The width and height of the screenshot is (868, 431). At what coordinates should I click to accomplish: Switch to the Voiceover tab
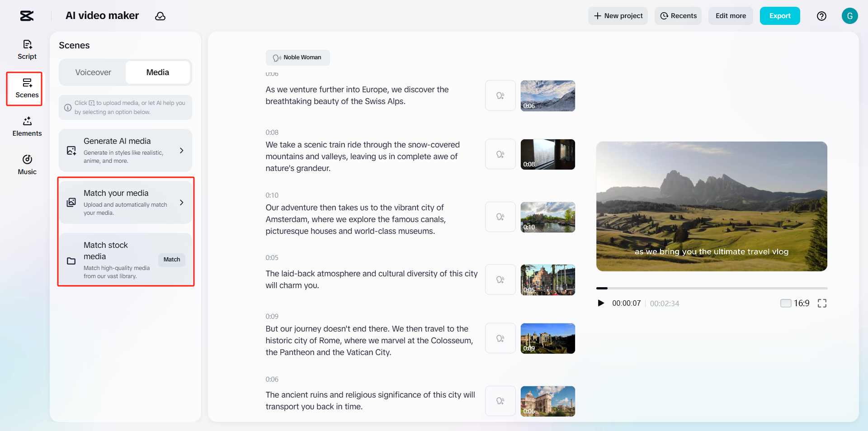[93, 72]
